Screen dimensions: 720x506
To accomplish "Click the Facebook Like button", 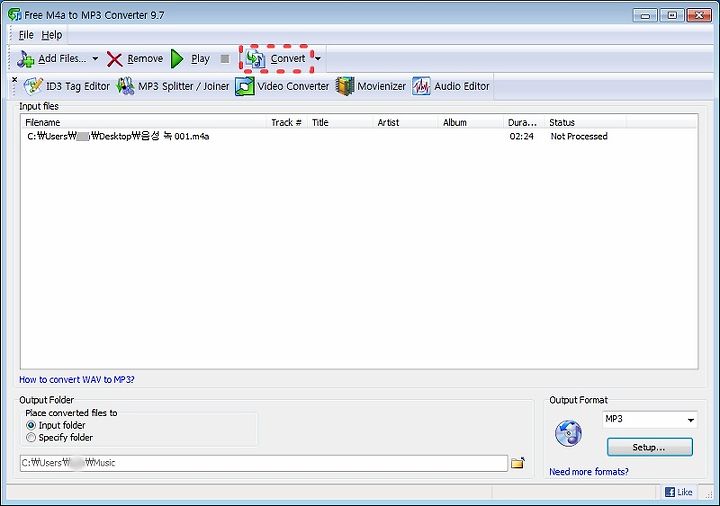I will 679,492.
